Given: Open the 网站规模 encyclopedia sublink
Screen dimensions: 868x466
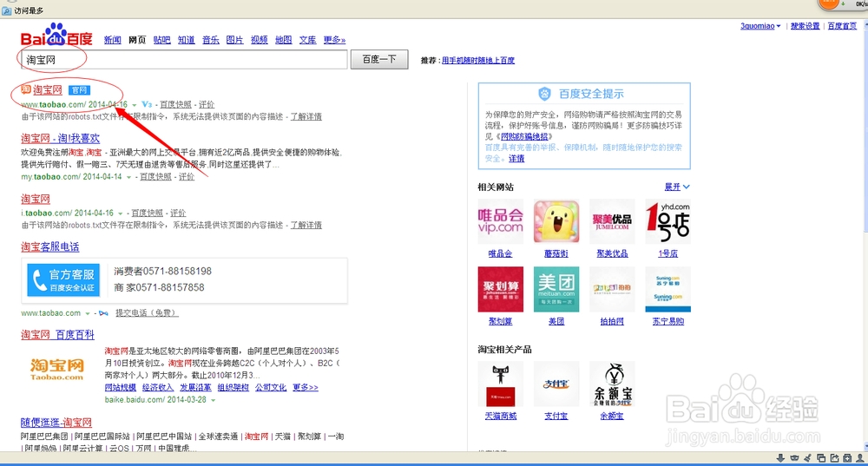Looking at the screenshot, I should [x=120, y=387].
